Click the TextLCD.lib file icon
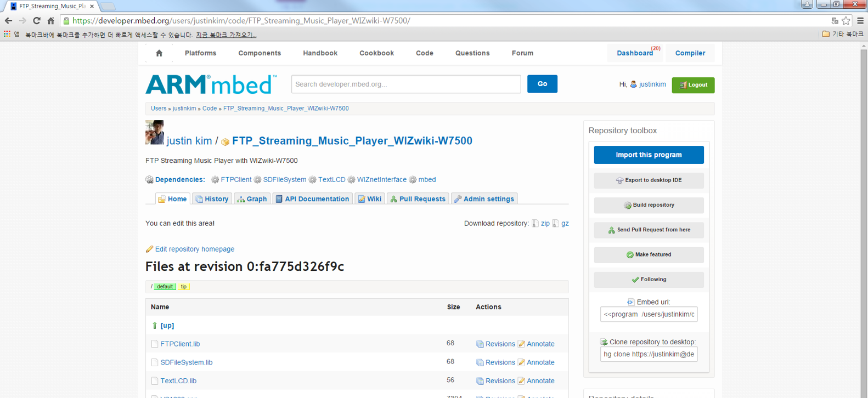The image size is (868, 398). (x=155, y=381)
